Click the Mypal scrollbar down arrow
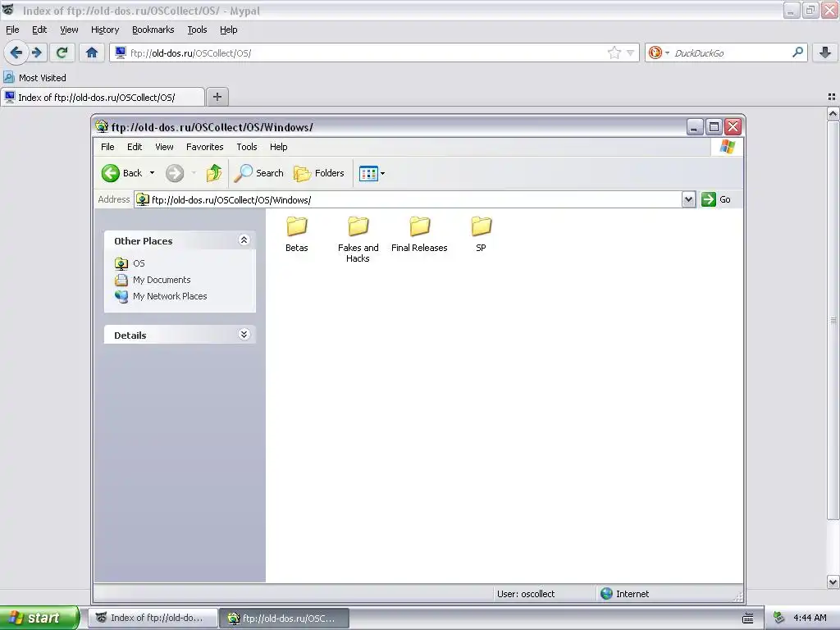840x630 pixels. pyautogui.click(x=833, y=582)
